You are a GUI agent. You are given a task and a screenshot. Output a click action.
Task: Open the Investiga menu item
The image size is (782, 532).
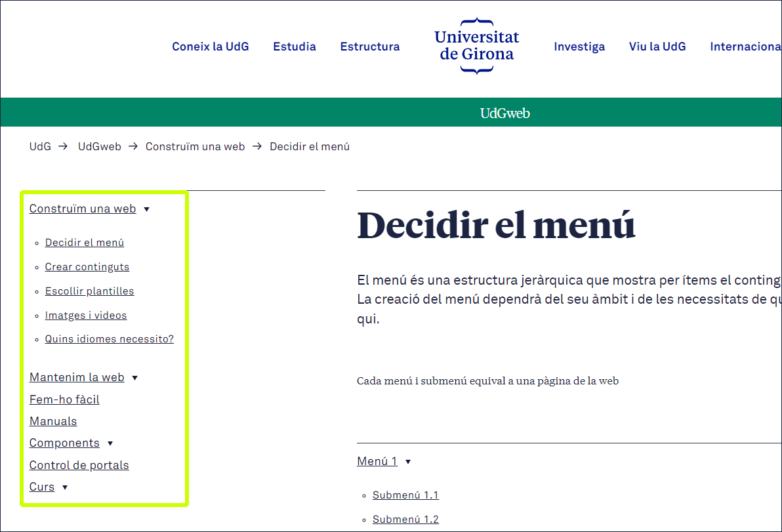point(579,47)
